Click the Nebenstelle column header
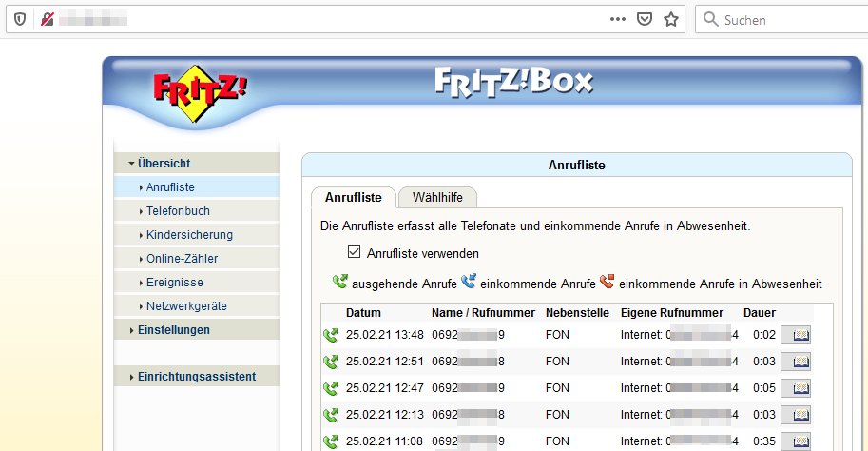 tap(577, 312)
